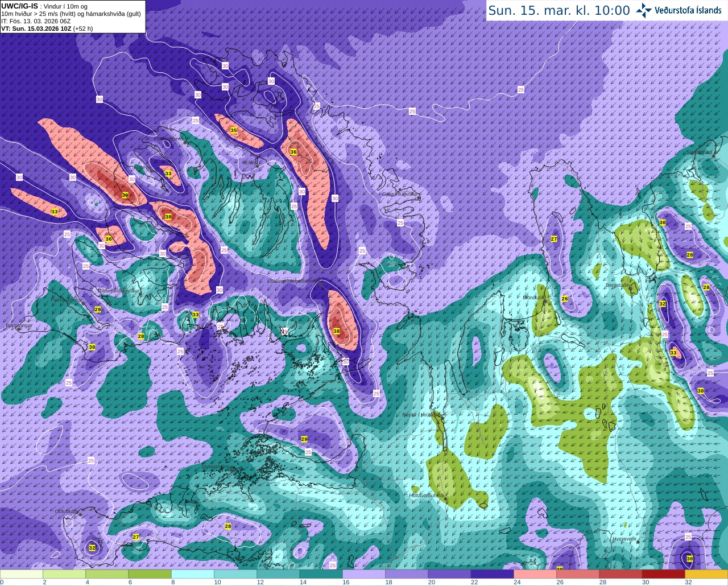Click the Holtavörðuheiði station label
This screenshot has height=586, width=728.
pyautogui.click(x=427, y=495)
